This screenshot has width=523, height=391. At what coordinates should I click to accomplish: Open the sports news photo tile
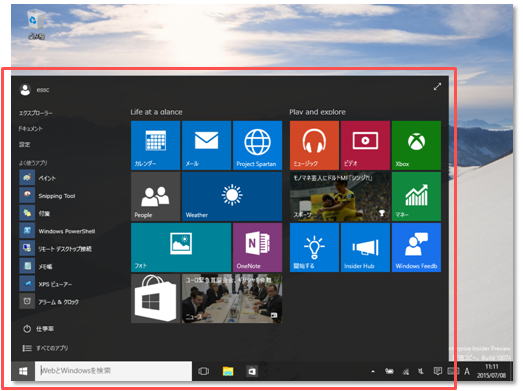[340, 197]
